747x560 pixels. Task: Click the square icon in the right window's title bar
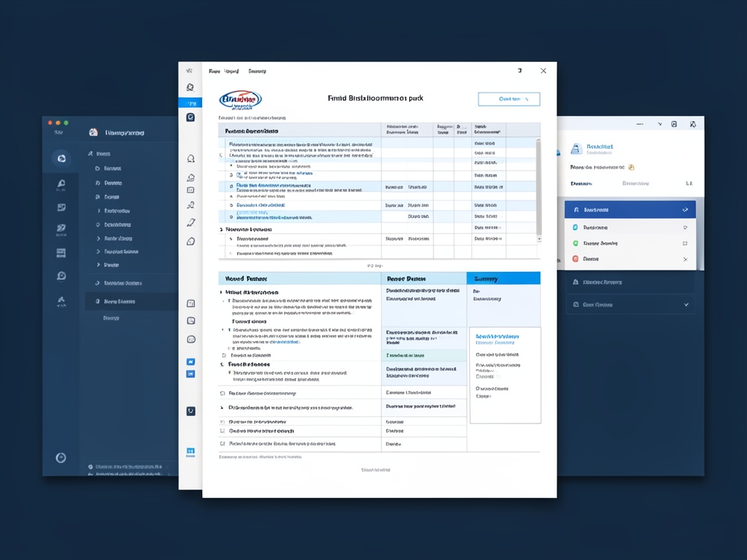pos(674,124)
